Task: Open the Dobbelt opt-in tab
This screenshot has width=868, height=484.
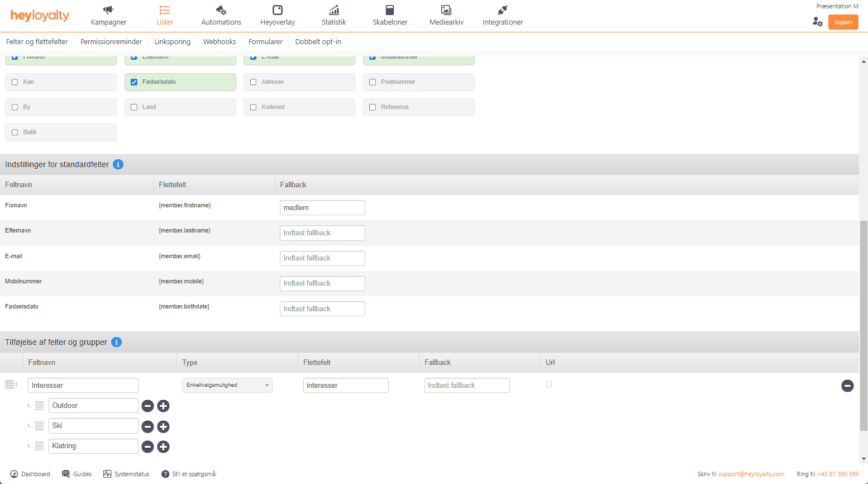Action: click(x=318, y=42)
